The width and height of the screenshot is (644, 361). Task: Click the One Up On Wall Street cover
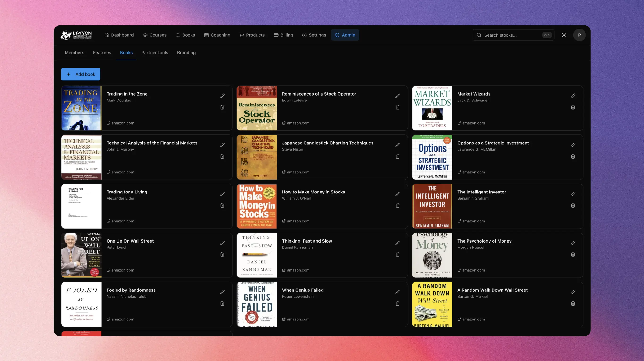click(x=81, y=255)
